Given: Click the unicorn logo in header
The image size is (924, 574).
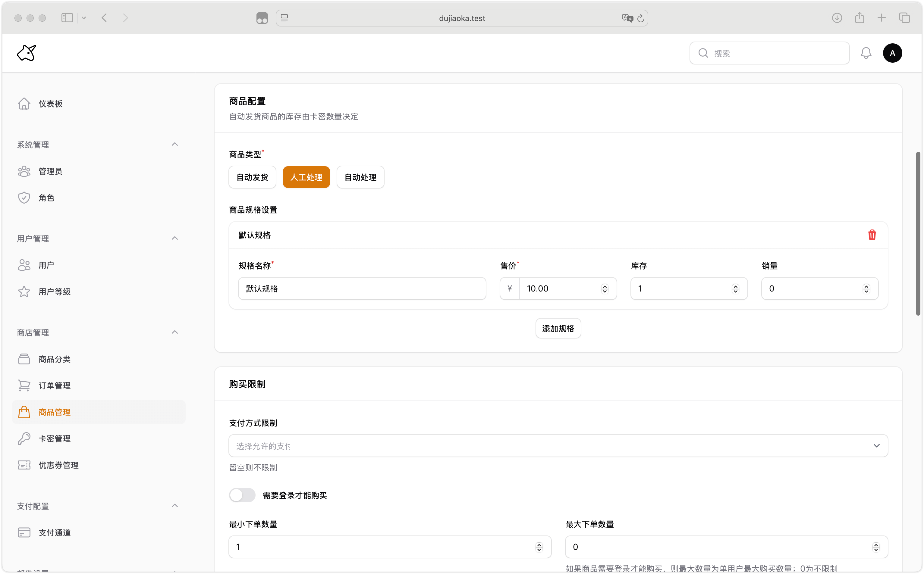Looking at the screenshot, I should tap(27, 53).
